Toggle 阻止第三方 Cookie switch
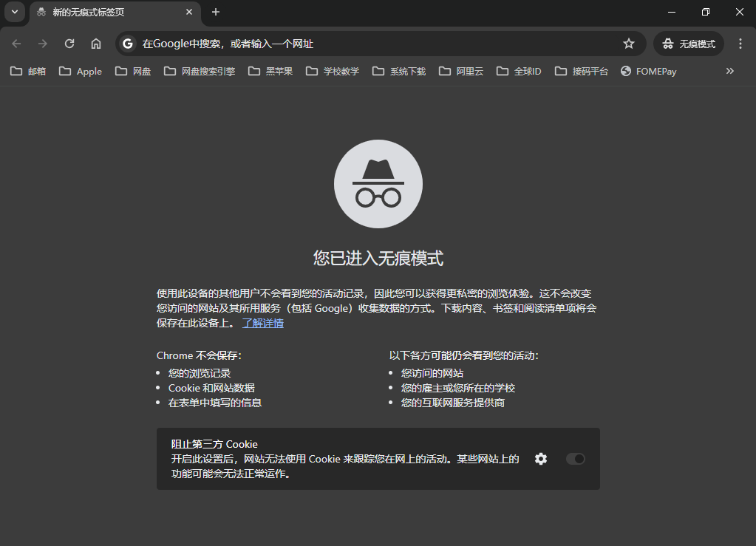The width and height of the screenshot is (756, 546). click(x=575, y=459)
